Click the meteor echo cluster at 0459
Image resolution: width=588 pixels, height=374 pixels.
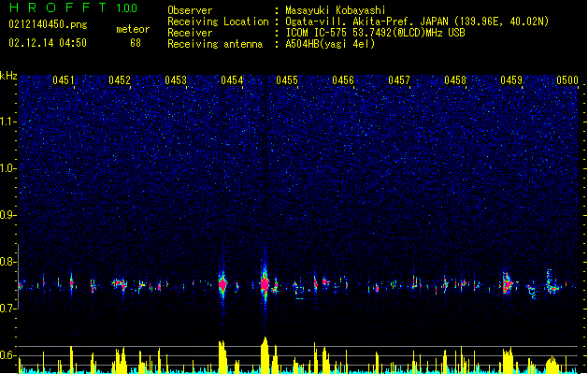pyautogui.click(x=508, y=284)
